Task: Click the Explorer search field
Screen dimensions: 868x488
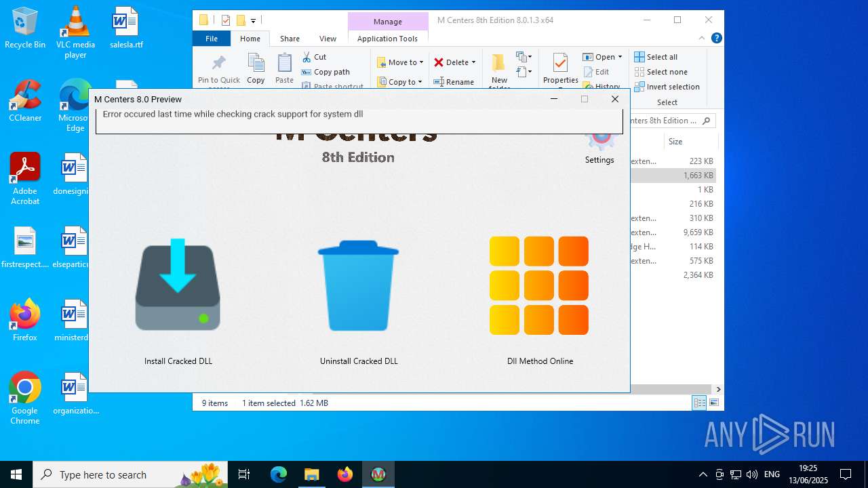Action: (x=673, y=121)
